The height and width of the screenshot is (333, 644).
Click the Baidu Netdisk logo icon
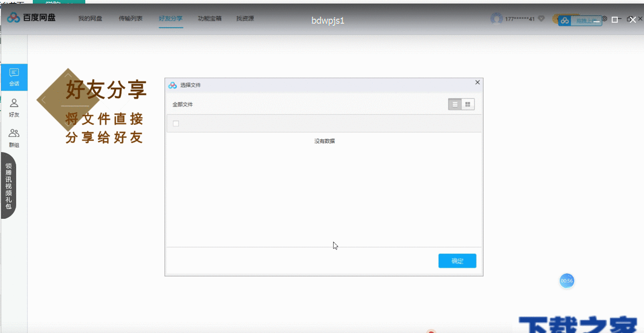pos(12,17)
